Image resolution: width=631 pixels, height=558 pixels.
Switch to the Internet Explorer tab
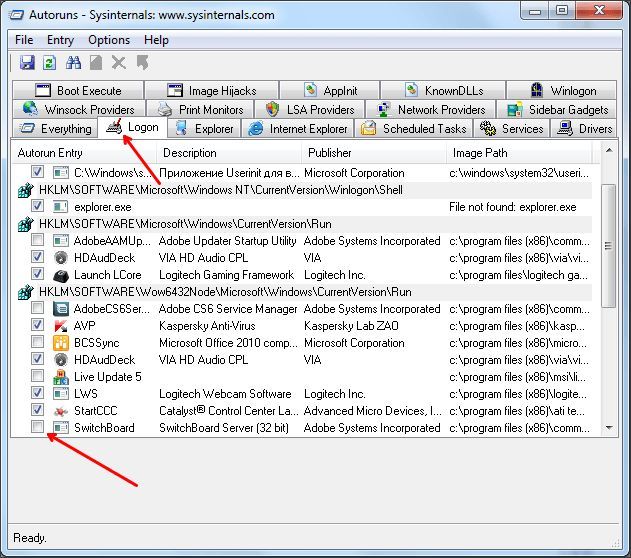click(x=298, y=129)
